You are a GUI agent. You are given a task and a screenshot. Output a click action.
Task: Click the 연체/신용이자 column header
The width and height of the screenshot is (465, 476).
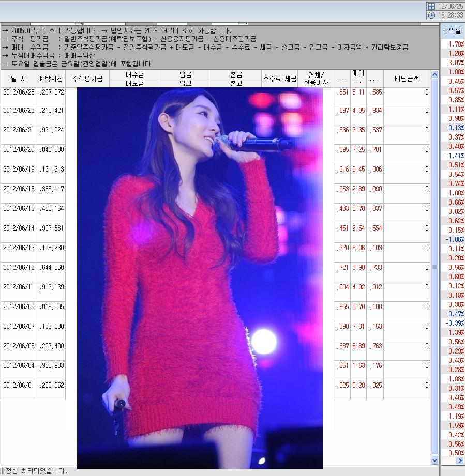pos(317,79)
